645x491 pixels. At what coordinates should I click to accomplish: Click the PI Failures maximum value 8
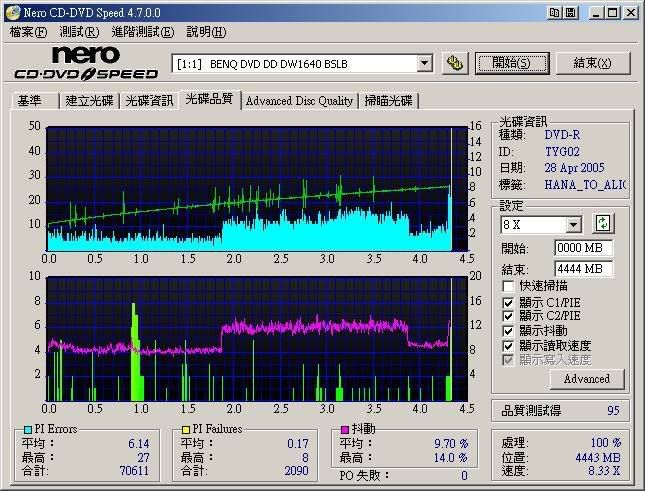pos(305,458)
